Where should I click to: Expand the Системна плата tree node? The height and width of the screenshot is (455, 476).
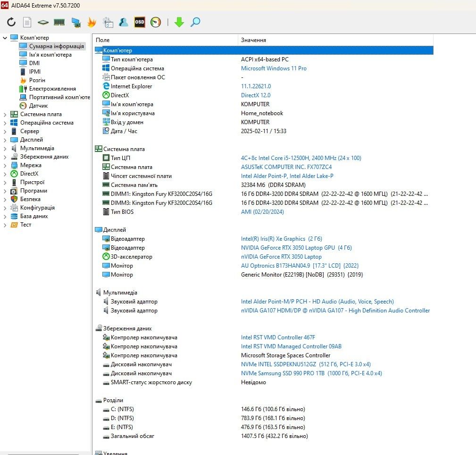pos(5,115)
